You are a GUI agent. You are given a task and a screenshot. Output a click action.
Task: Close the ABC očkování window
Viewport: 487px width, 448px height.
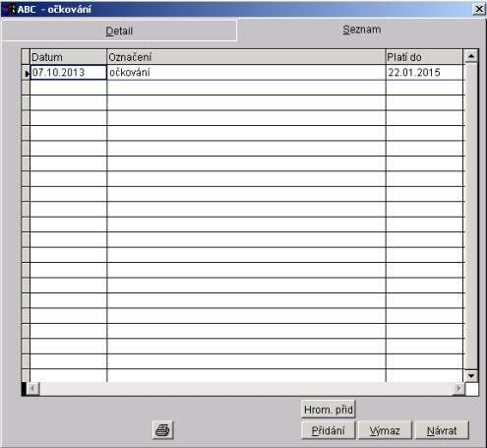[x=479, y=9]
